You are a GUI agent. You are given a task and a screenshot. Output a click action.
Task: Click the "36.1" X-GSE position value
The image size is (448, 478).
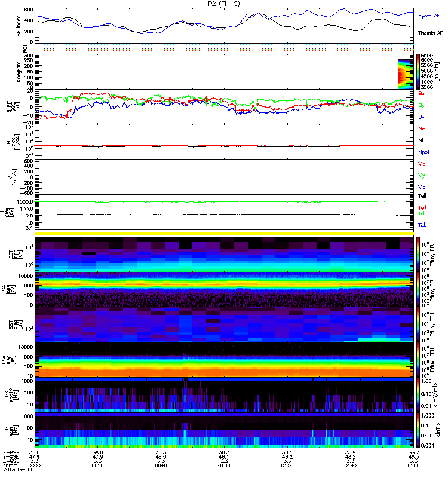(287, 452)
